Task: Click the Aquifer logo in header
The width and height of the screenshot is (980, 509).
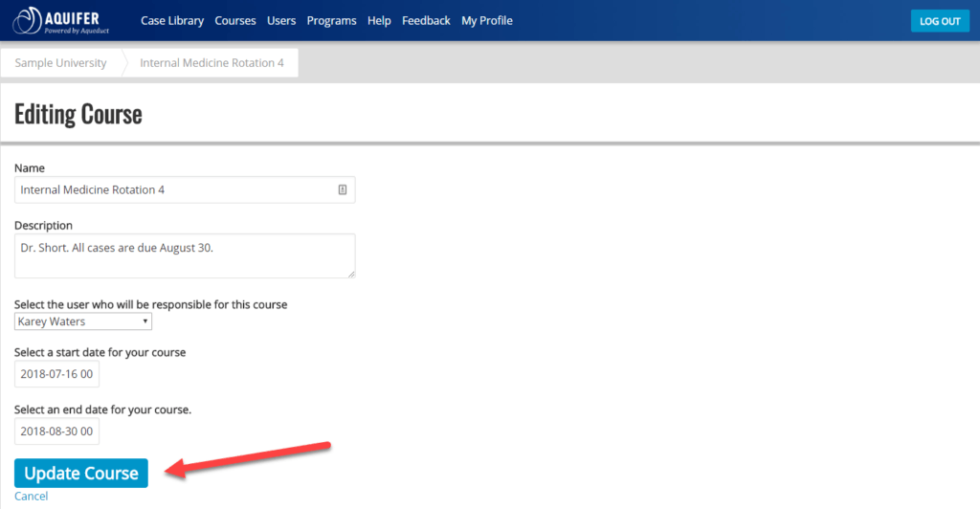Action: click(60, 21)
